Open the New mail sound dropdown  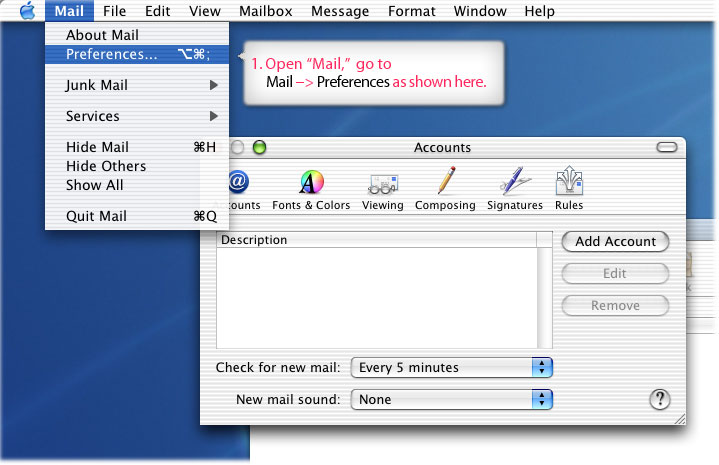pos(452,399)
